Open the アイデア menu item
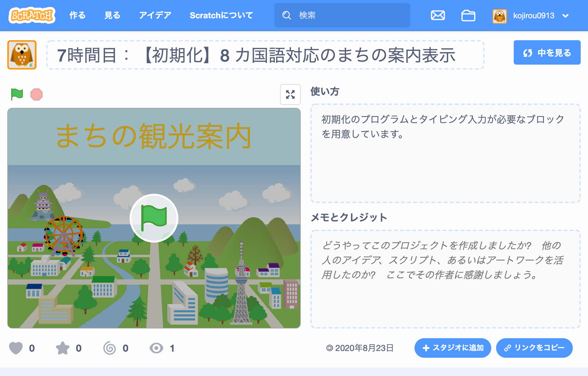The height and width of the screenshot is (376, 588). 155,15
